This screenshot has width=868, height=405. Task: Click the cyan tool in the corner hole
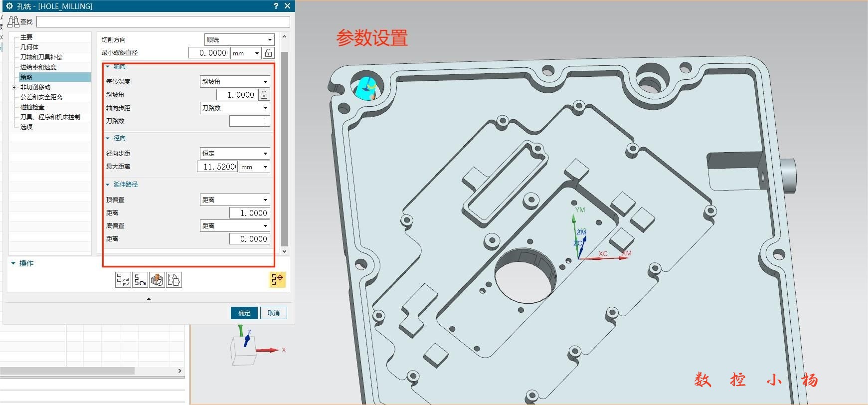(x=365, y=88)
